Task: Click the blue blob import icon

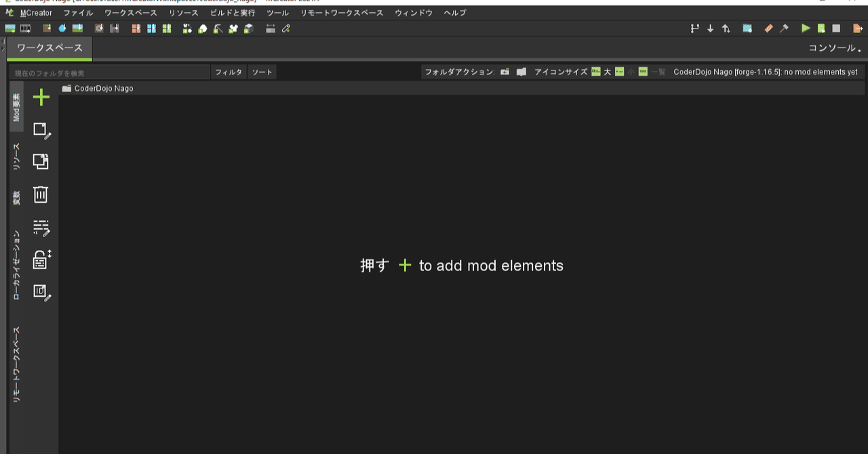Action: tap(62, 28)
